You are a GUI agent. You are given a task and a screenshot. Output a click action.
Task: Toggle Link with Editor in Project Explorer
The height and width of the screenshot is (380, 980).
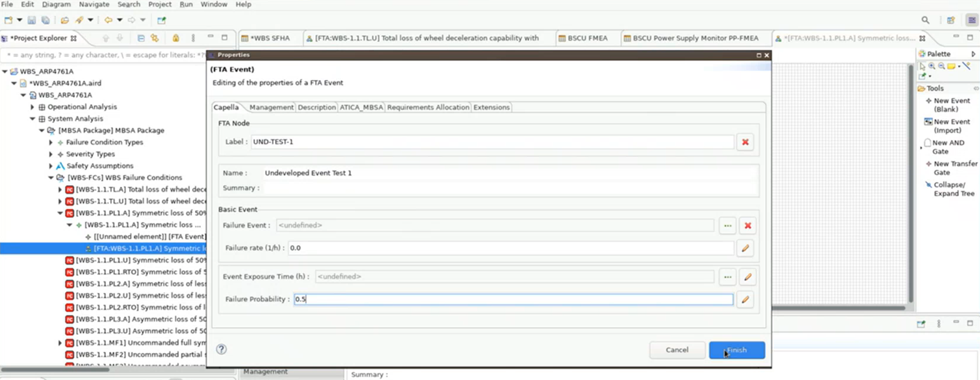(x=154, y=38)
